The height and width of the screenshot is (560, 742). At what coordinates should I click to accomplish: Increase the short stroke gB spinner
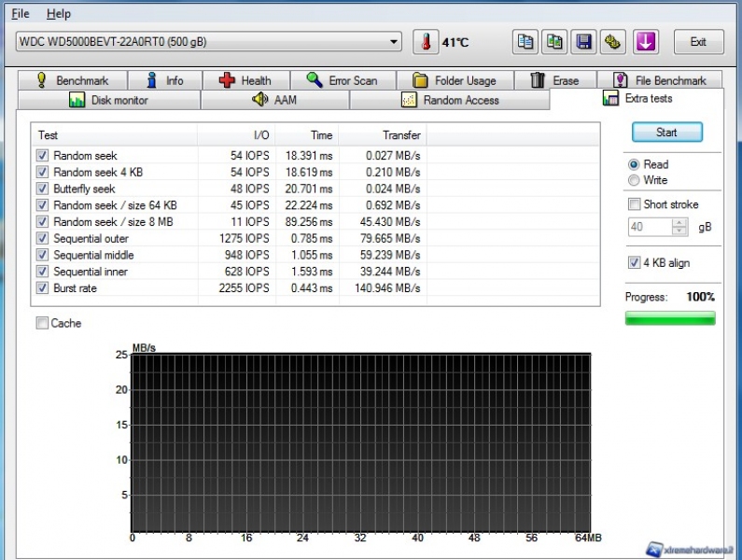[x=679, y=223]
